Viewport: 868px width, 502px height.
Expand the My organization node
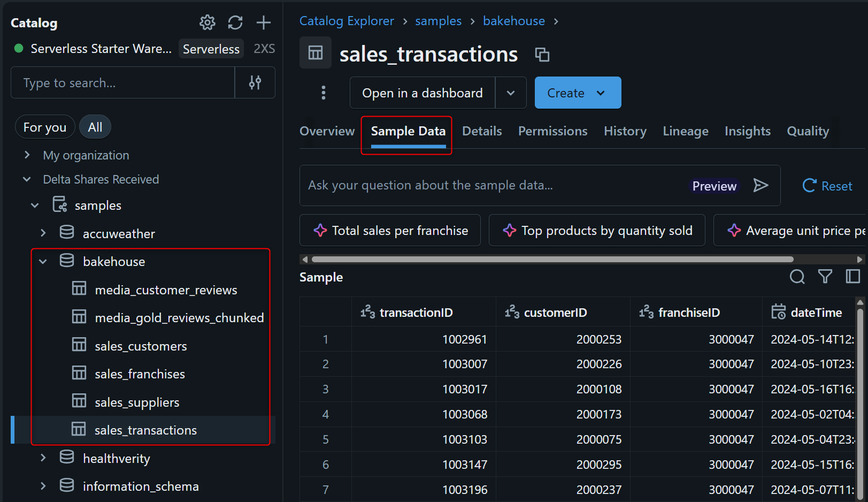point(27,155)
